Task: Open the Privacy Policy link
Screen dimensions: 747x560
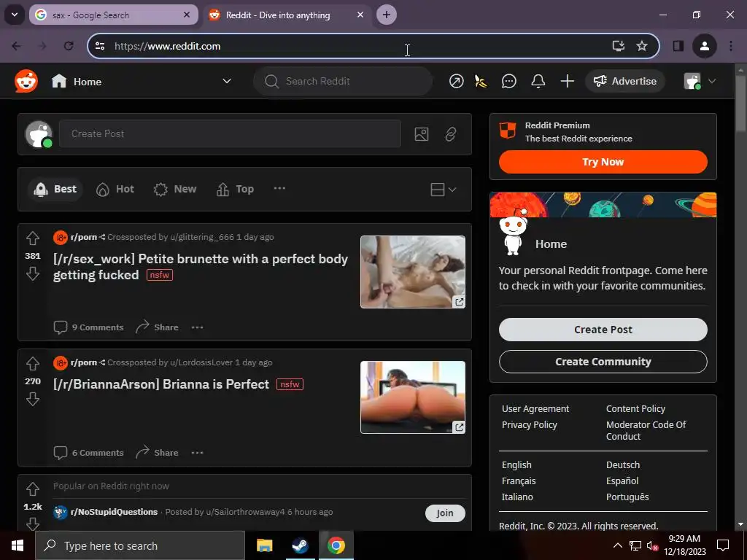Action: (x=530, y=425)
